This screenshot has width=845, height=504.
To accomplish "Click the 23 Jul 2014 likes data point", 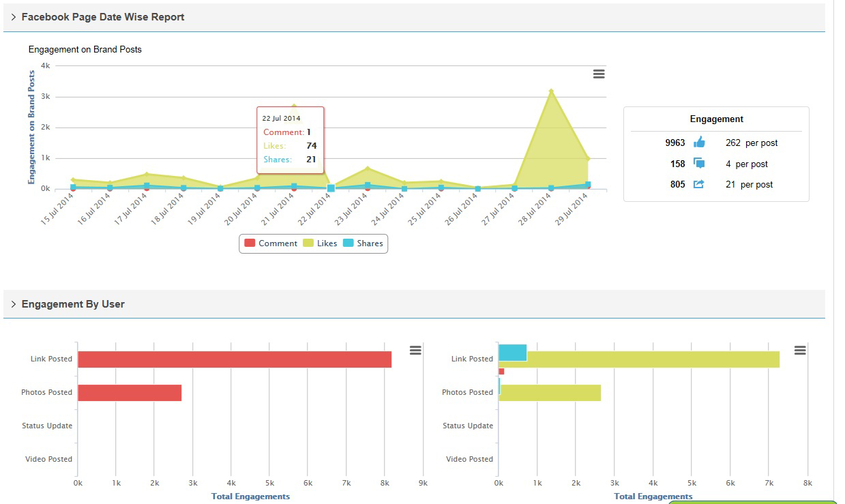I will coord(368,168).
